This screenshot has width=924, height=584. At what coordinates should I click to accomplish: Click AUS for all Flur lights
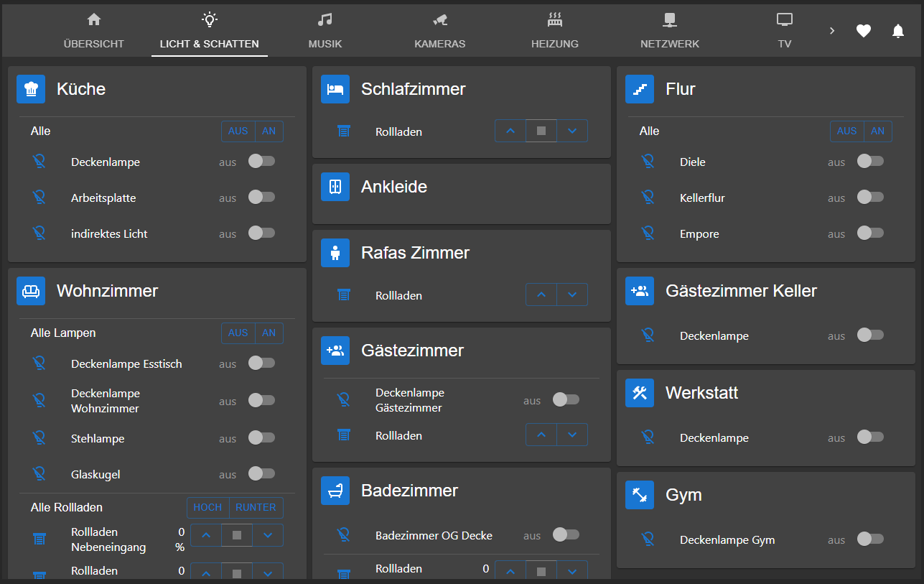tap(847, 131)
